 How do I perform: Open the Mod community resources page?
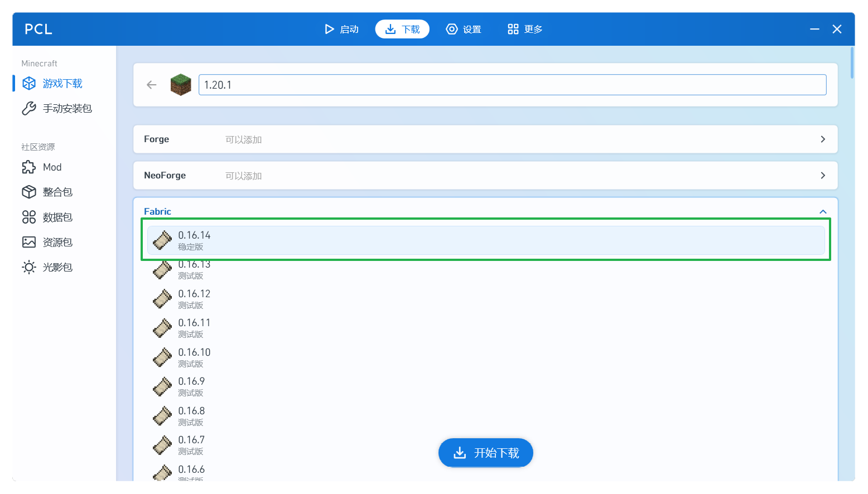[64, 167]
